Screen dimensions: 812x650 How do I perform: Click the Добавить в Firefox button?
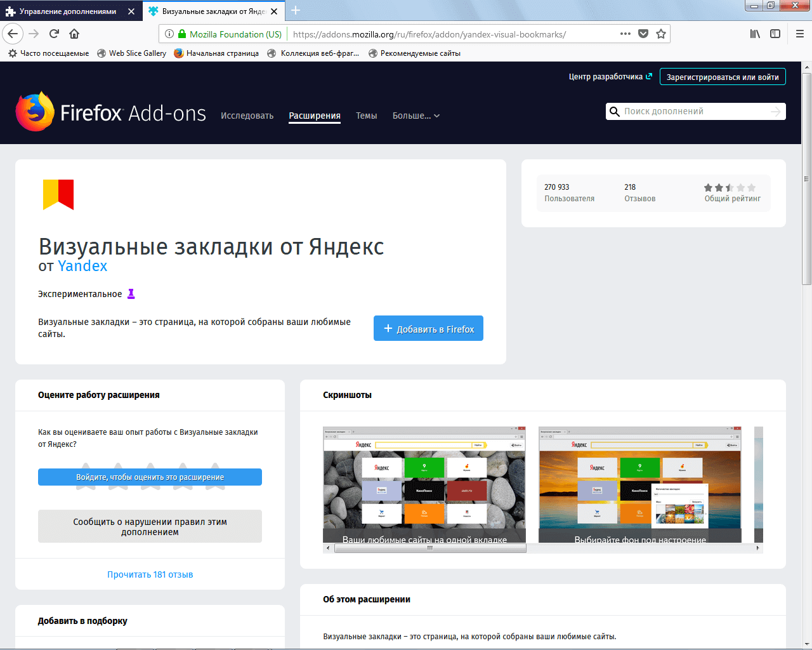tap(428, 328)
